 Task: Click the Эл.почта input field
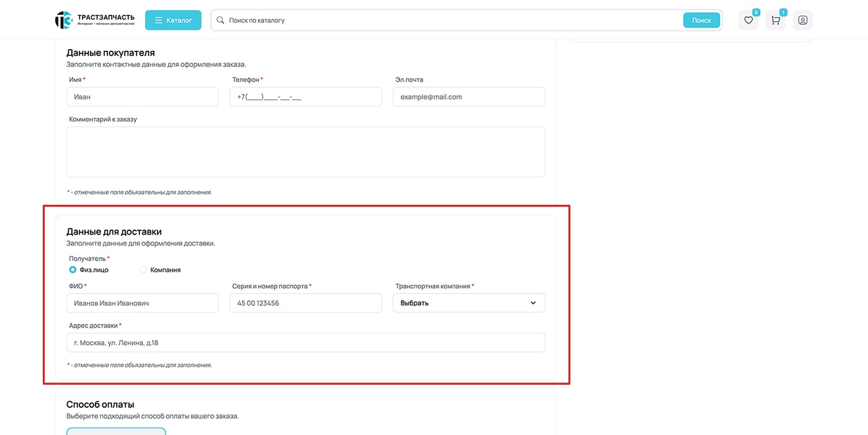pos(469,97)
